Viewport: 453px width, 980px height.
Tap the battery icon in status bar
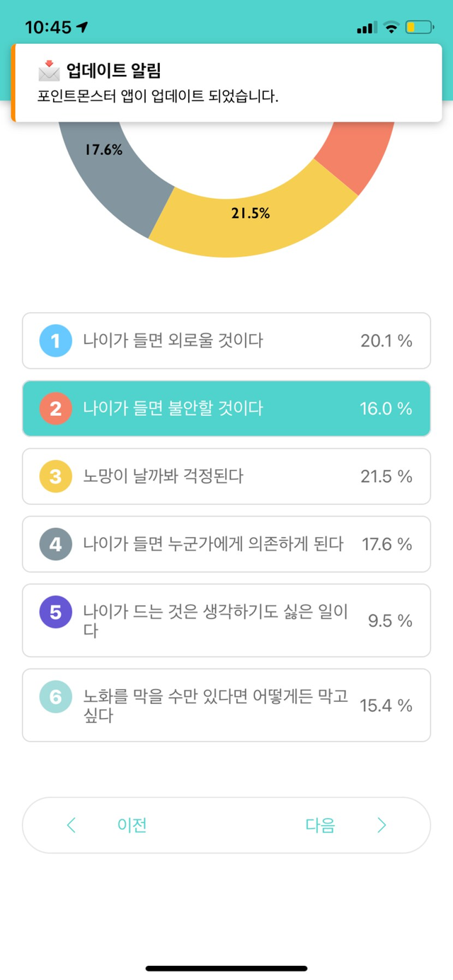pos(419,28)
